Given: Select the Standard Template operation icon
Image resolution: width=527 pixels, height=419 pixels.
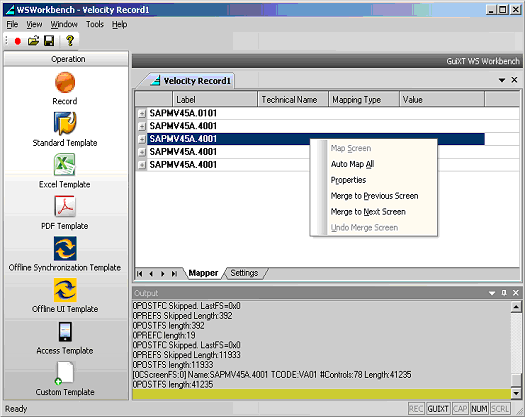Looking at the screenshot, I should coord(65,123).
